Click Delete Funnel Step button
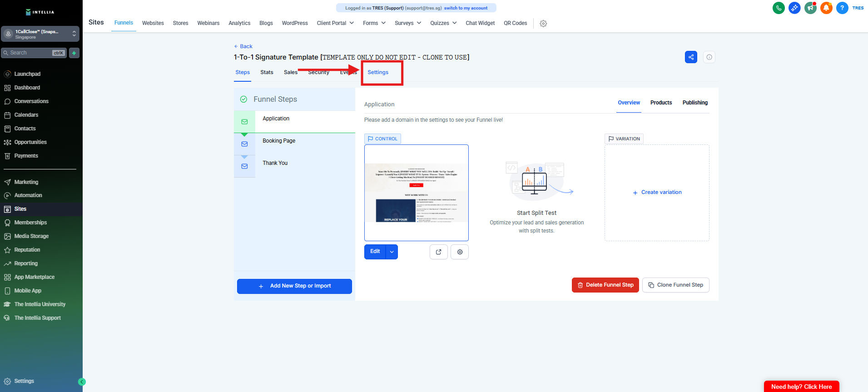 click(x=605, y=285)
